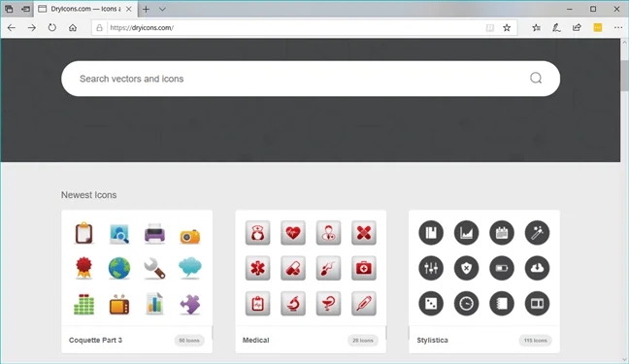Pick the wrench tool icon
629x364 pixels.
point(154,268)
